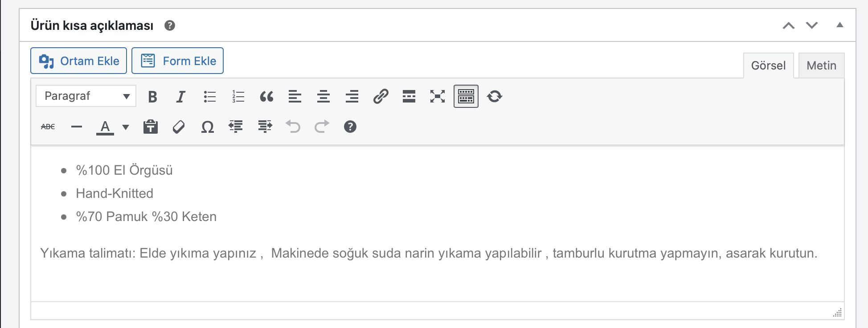Insert a numbered list

click(238, 96)
